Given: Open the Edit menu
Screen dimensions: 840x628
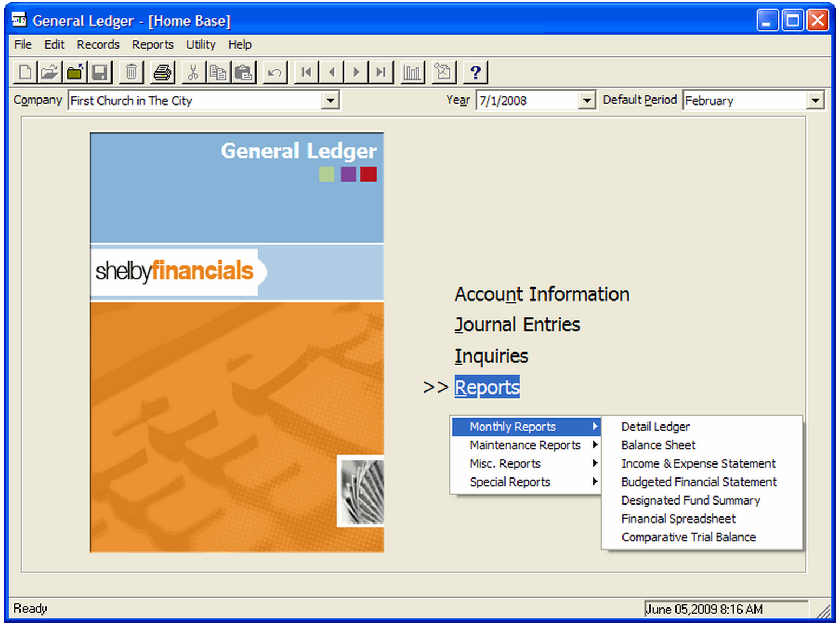Looking at the screenshot, I should (54, 44).
